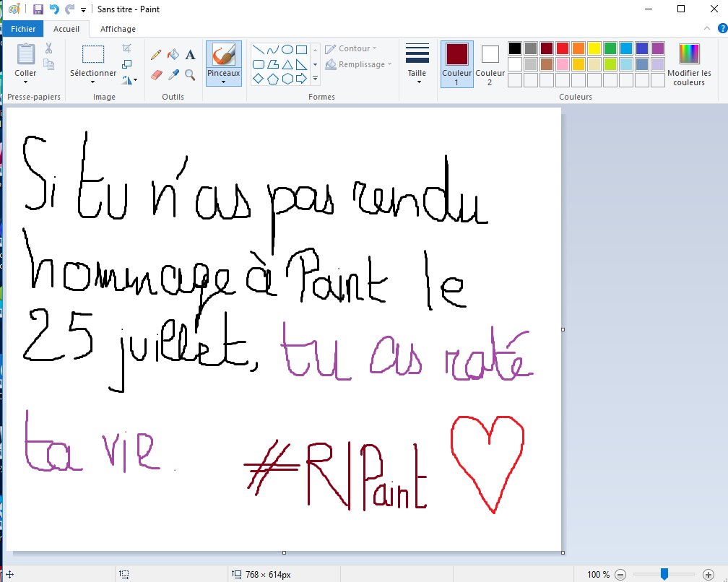Open Paint help with the question mark
The height and width of the screenshot is (582, 728).
point(722,28)
